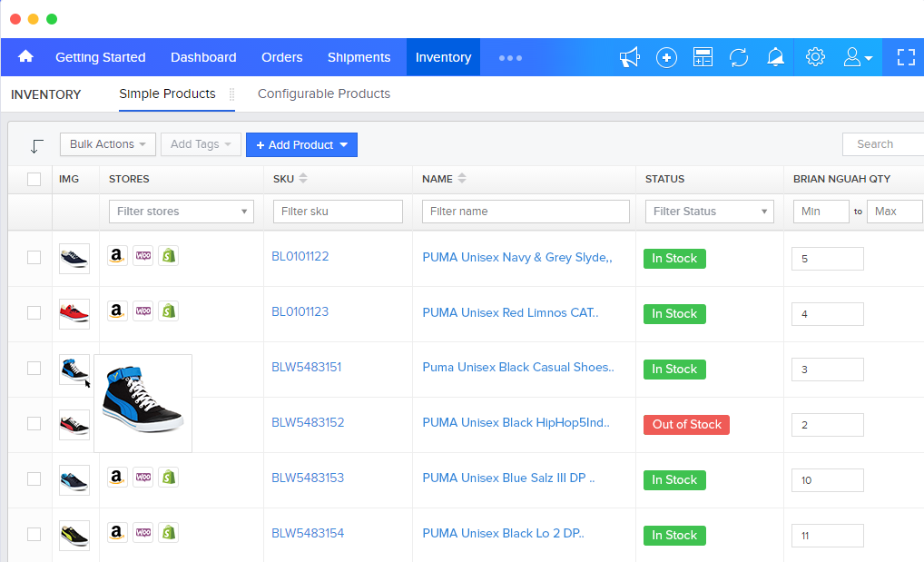The height and width of the screenshot is (562, 924).
Task: Click Shopify store icon for BL0101122
Action: [x=169, y=256]
